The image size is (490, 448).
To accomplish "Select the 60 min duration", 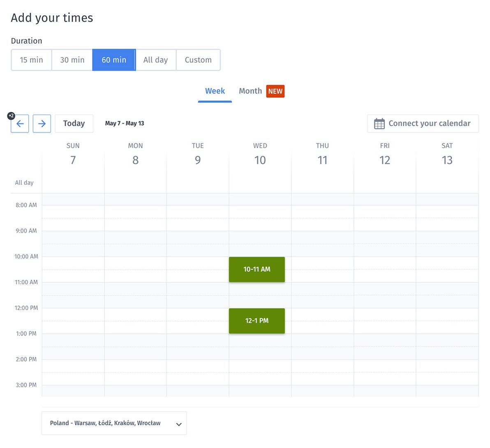I will point(114,60).
